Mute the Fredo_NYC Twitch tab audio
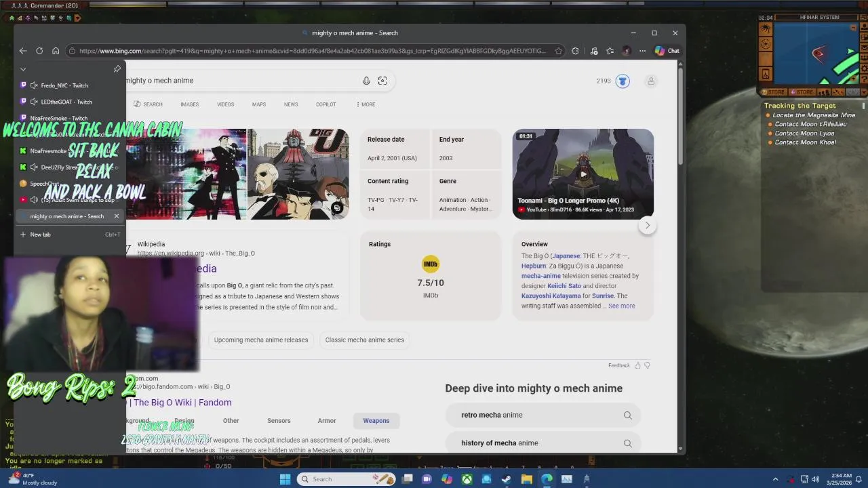This screenshot has height=488, width=868. [34, 85]
